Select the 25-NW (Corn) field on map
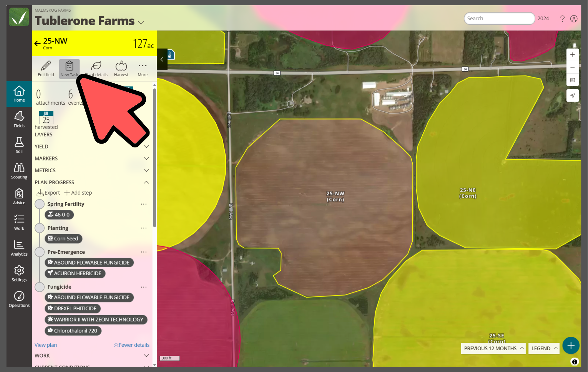588x372 pixels. (x=335, y=196)
